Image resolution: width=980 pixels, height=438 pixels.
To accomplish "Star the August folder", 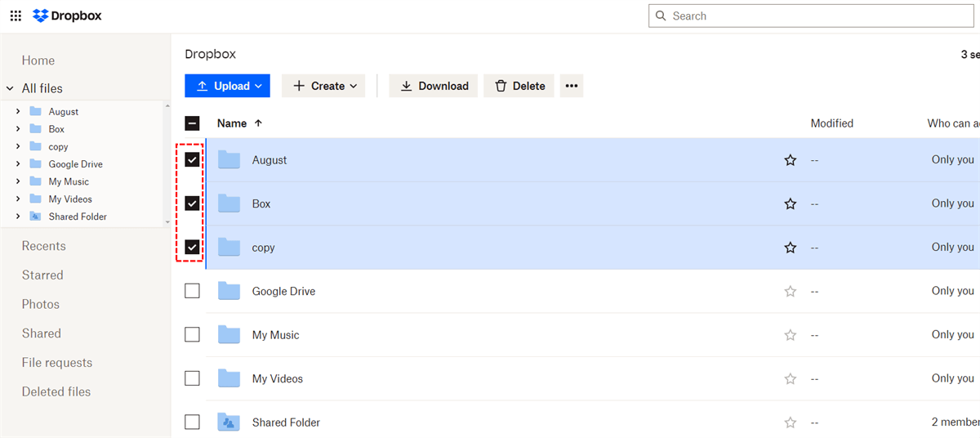I will [790, 160].
